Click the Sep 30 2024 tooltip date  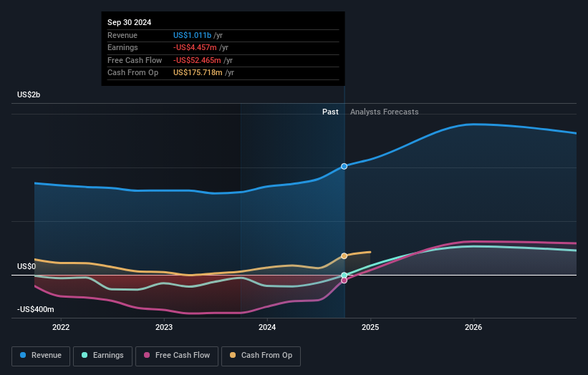(129, 22)
